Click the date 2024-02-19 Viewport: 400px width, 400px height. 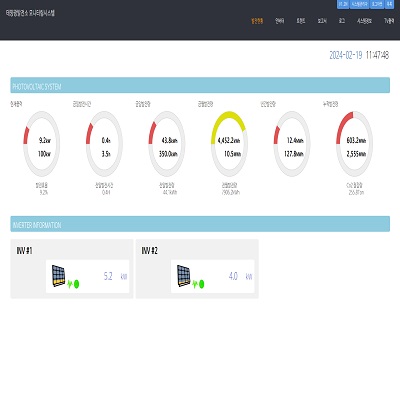click(x=346, y=55)
